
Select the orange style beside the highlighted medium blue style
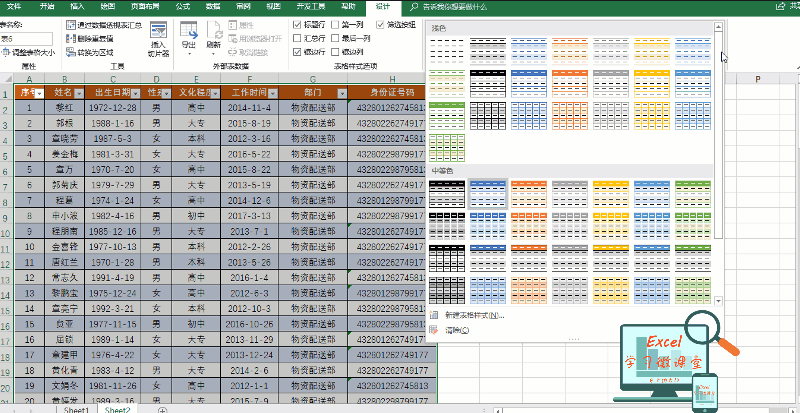coord(529,194)
